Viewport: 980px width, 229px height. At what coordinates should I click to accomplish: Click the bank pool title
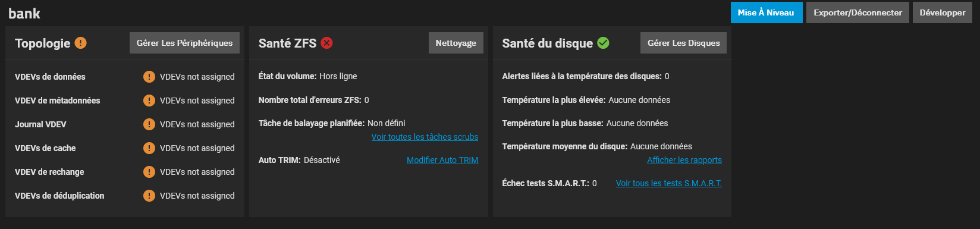(24, 13)
